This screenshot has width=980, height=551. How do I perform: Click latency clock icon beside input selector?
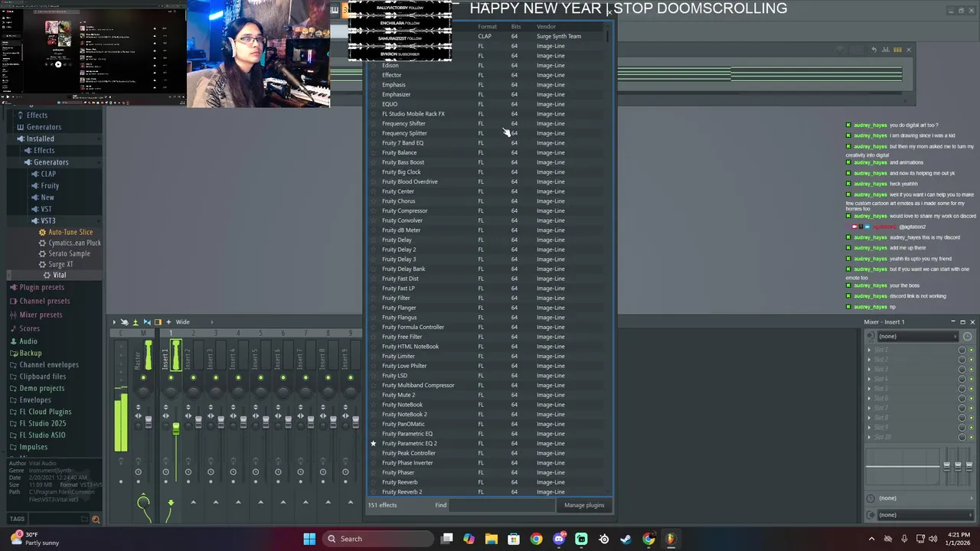[967, 337]
